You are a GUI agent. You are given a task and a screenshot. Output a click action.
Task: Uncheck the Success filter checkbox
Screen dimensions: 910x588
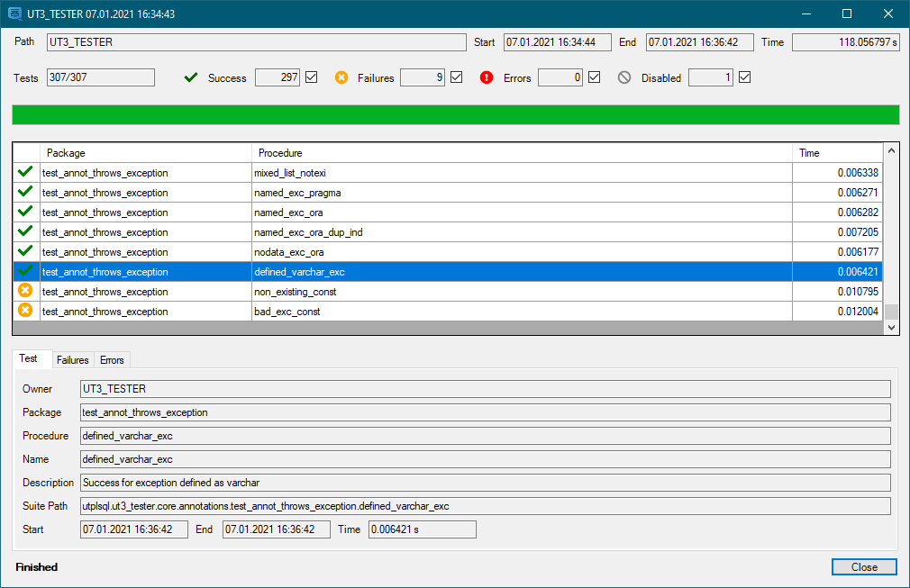[312, 77]
